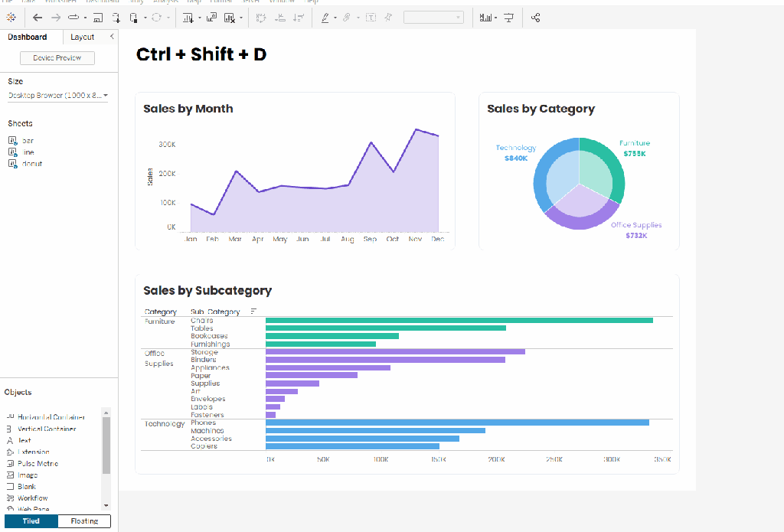The width and height of the screenshot is (784, 532).
Task: Click the Presentation Mode icon
Action: pos(508,18)
